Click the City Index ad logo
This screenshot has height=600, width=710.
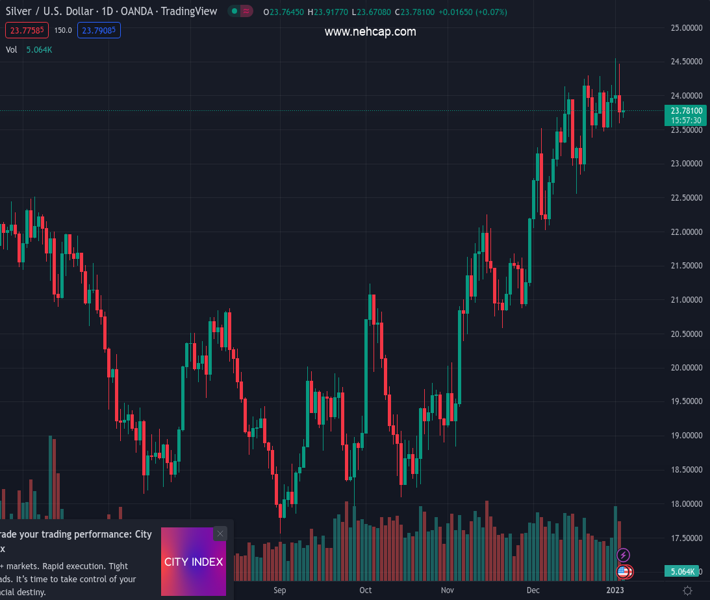click(193, 562)
